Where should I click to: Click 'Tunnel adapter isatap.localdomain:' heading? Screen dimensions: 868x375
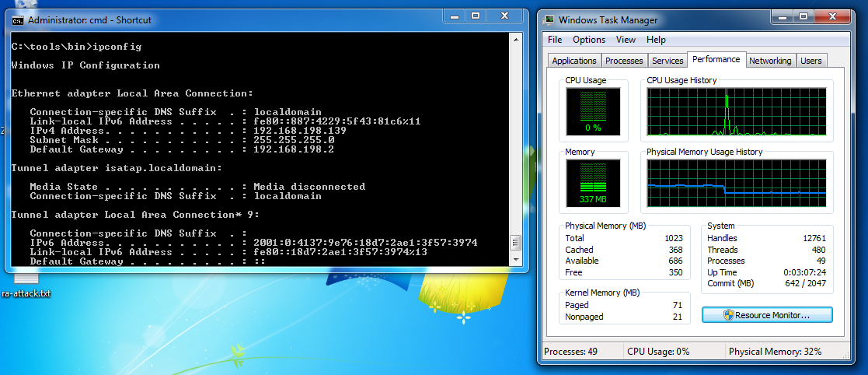click(x=117, y=168)
